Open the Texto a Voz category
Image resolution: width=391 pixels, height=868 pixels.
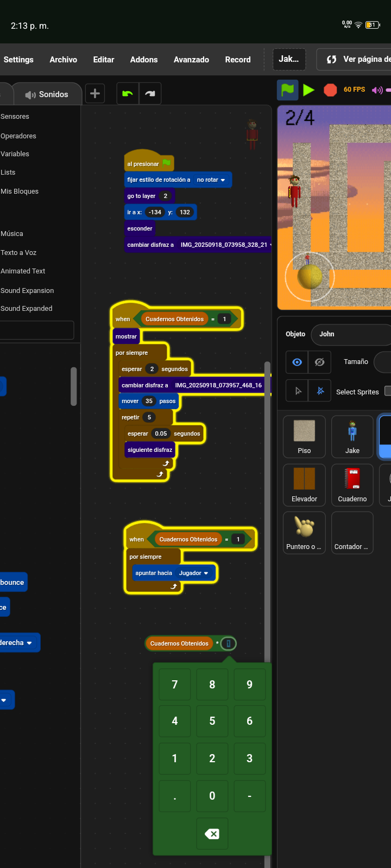click(x=18, y=253)
